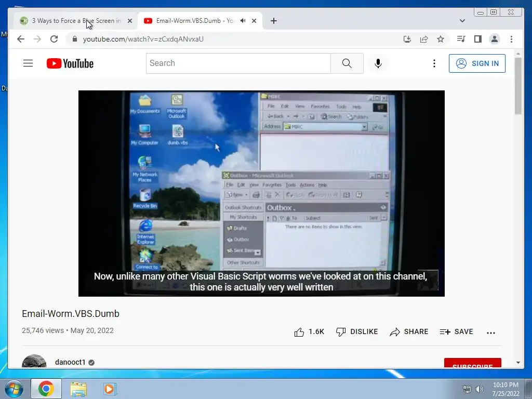Open Windows Explorer from the taskbar
Viewport: 532px width, 399px height.
coord(78,389)
